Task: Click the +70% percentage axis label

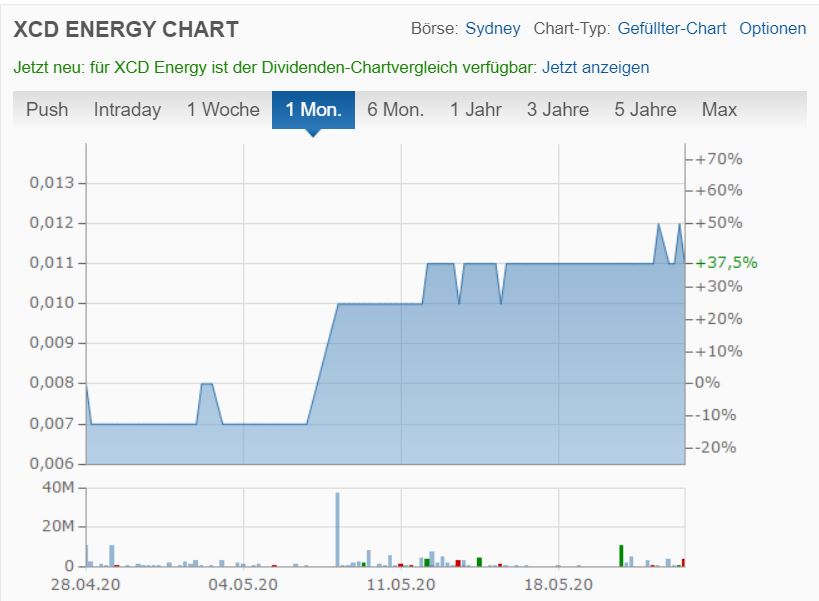Action: 719,159
